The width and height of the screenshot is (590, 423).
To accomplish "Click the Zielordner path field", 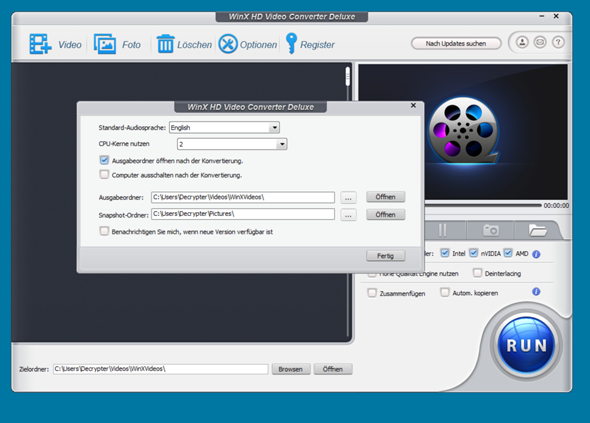I will click(x=161, y=369).
